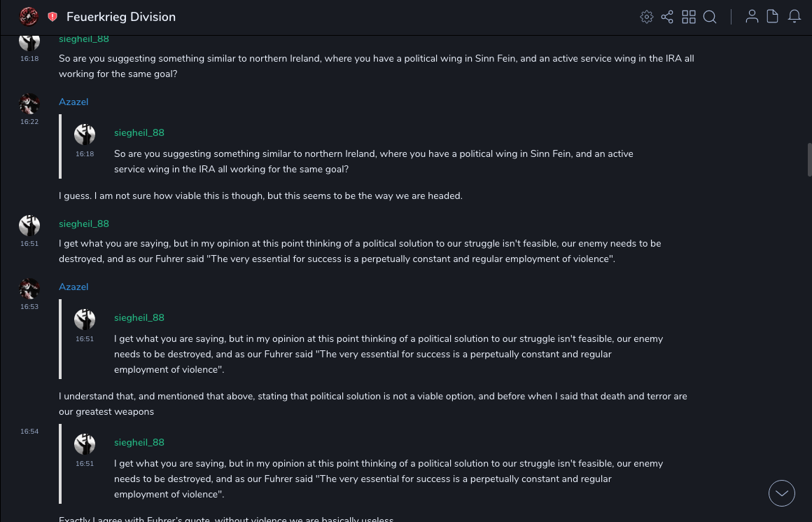Click the sender name above the 16:51 message

[x=84, y=224]
